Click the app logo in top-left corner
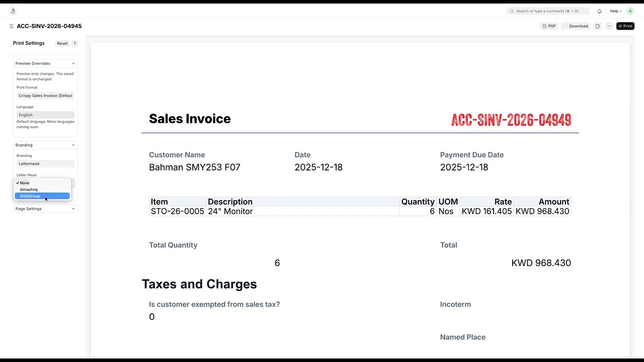644x362 pixels. (13, 11)
